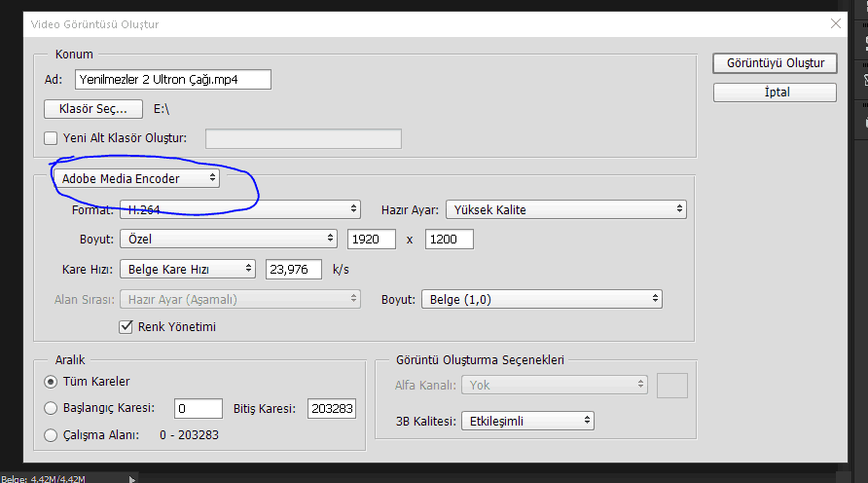Enable Yeni Alt Klasör Oluştur checkbox
868x483 pixels.
tap(51, 138)
